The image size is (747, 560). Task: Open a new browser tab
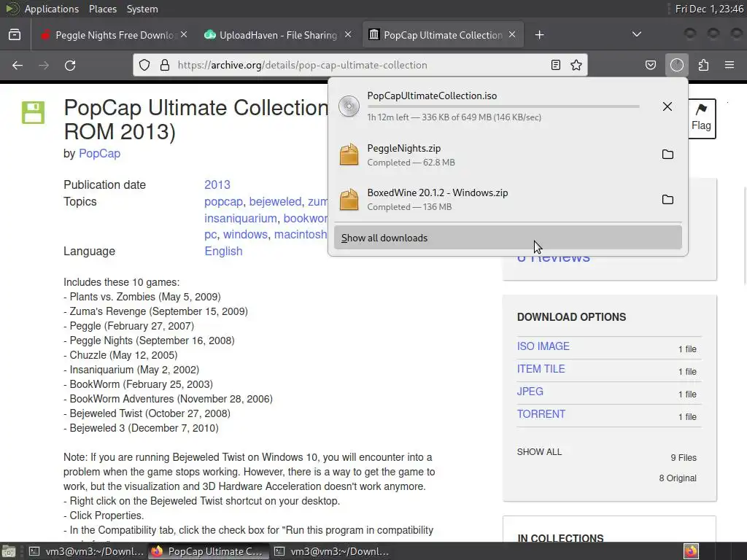pyautogui.click(x=539, y=35)
